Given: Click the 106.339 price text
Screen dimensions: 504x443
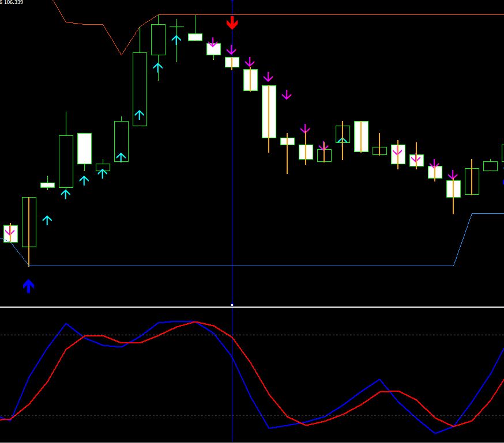Looking at the screenshot, I should (13, 2).
